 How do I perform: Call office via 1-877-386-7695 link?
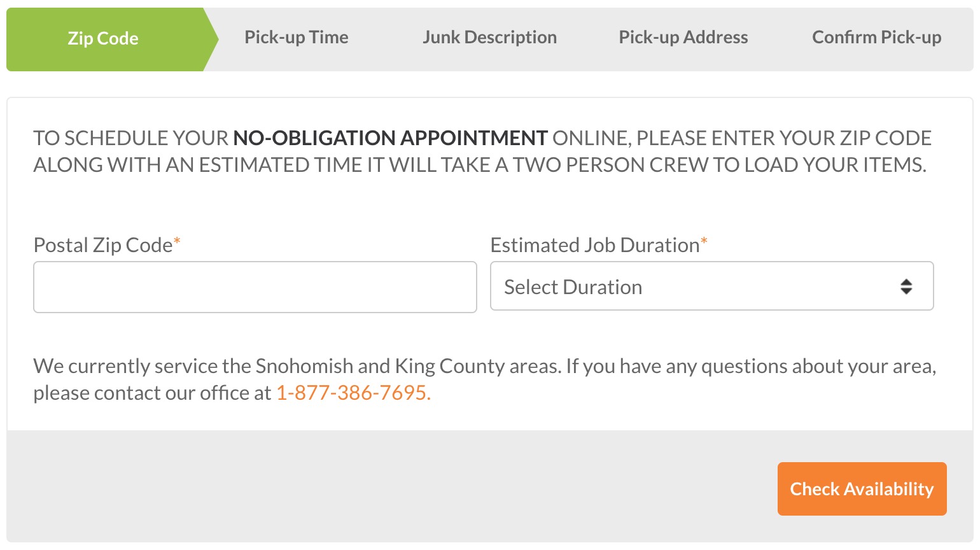(353, 393)
